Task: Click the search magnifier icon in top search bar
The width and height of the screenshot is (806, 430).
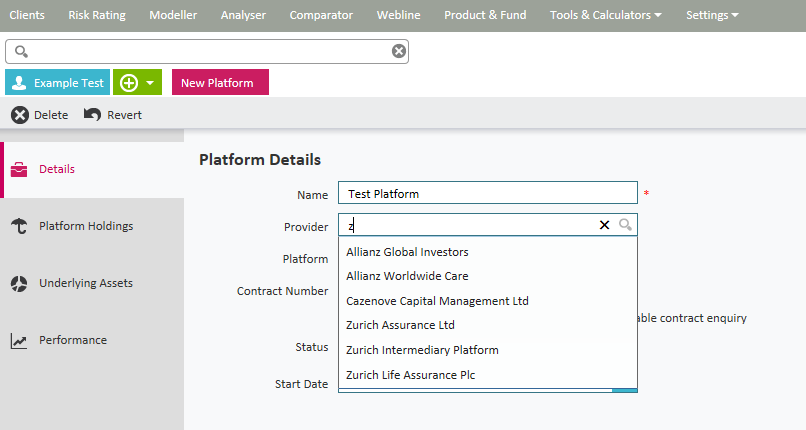Action: tap(21, 52)
